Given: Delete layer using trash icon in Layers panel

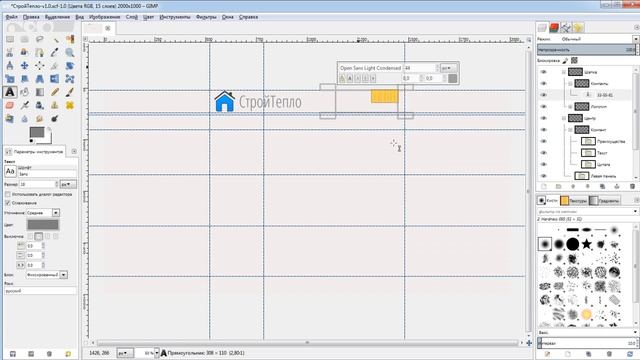Looking at the screenshot, I should [632, 187].
